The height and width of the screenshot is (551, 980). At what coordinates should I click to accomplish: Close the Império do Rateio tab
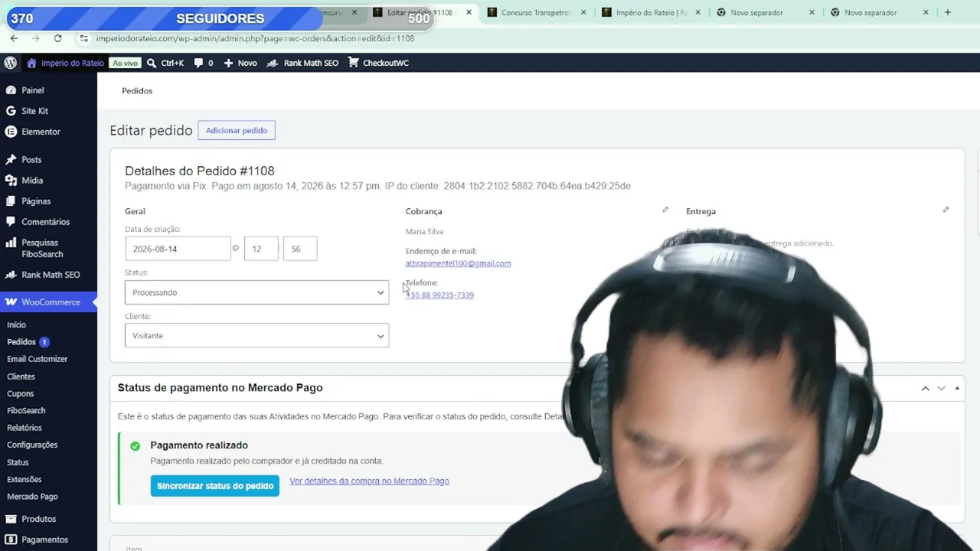point(697,12)
